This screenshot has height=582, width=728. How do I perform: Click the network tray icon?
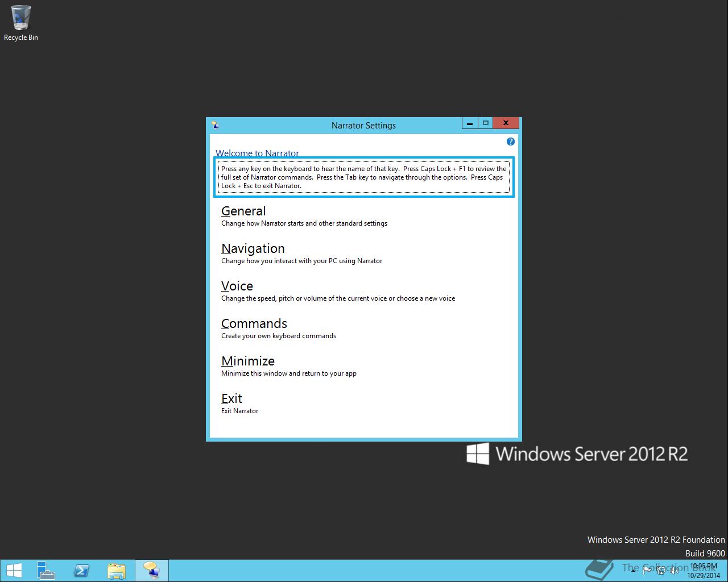coord(661,570)
